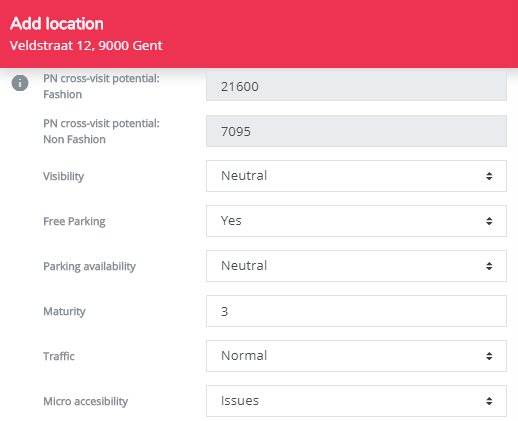Open the Free Parking dropdown
The height and width of the screenshot is (421, 518).
coord(356,221)
